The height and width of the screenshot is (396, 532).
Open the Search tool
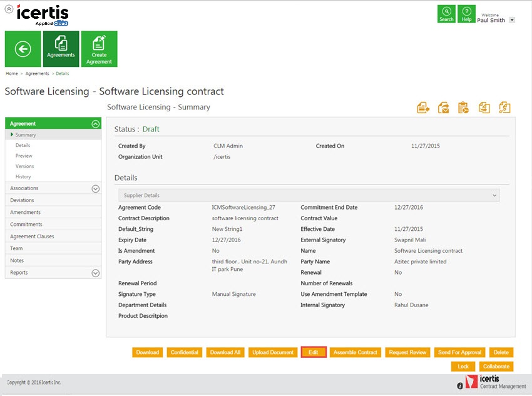click(446, 14)
